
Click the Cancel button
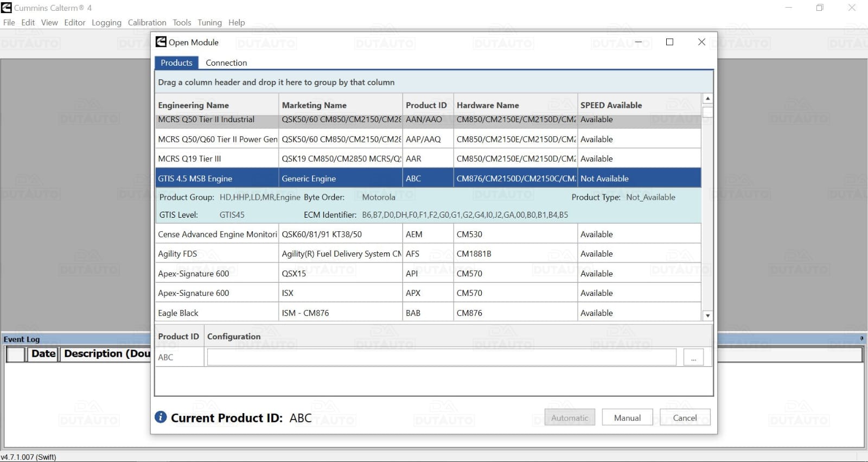point(685,417)
